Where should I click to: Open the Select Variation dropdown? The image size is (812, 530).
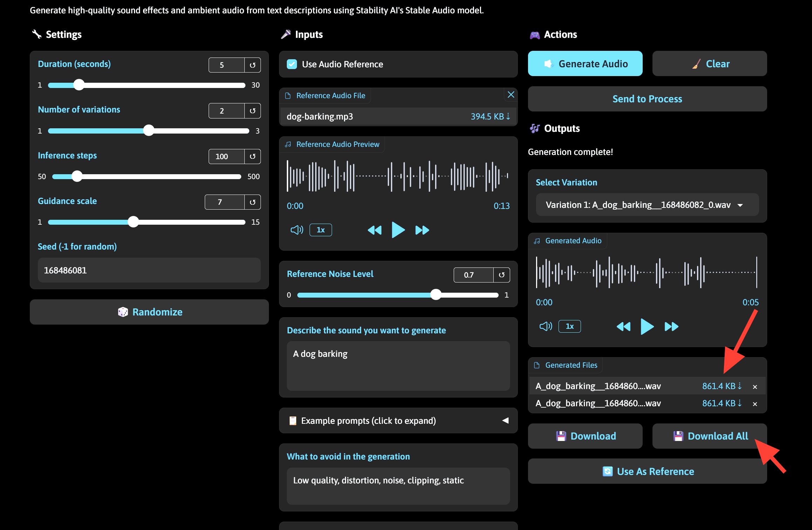(x=647, y=204)
